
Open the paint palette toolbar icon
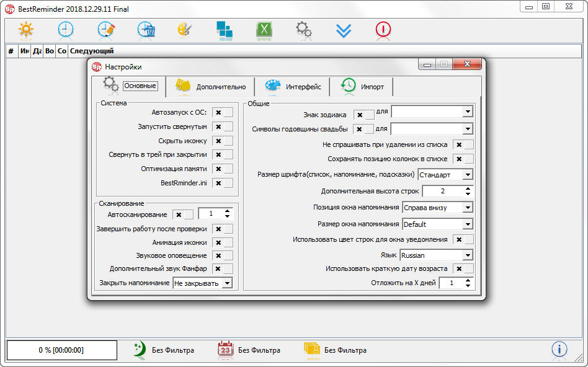click(x=185, y=29)
